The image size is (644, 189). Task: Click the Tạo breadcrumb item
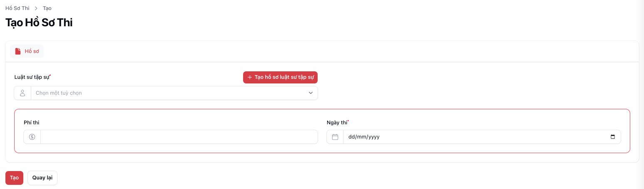pos(47,8)
